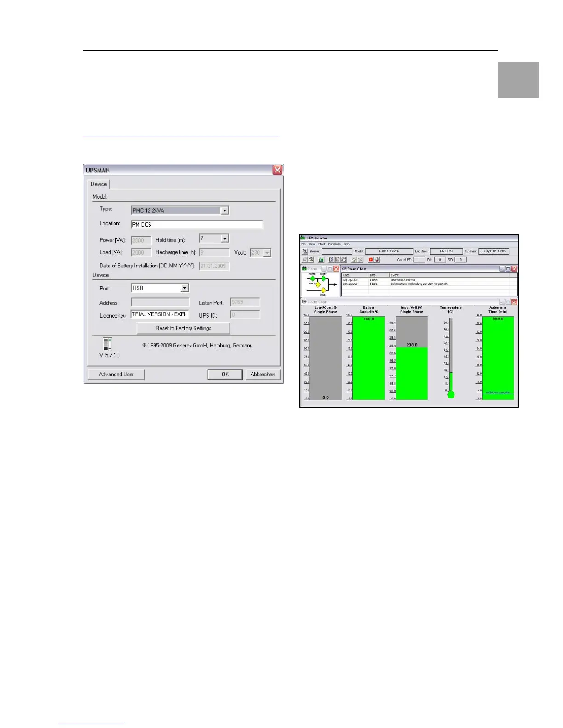Open the Type dropdown showing PMC 12 2kVA
This screenshot has height=728, width=563.
coord(224,210)
